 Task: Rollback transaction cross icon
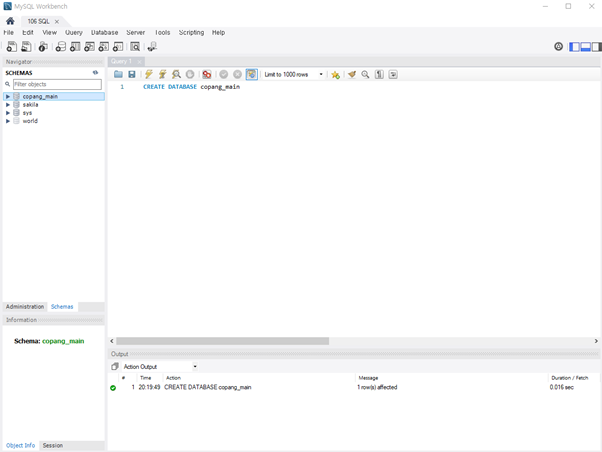238,74
